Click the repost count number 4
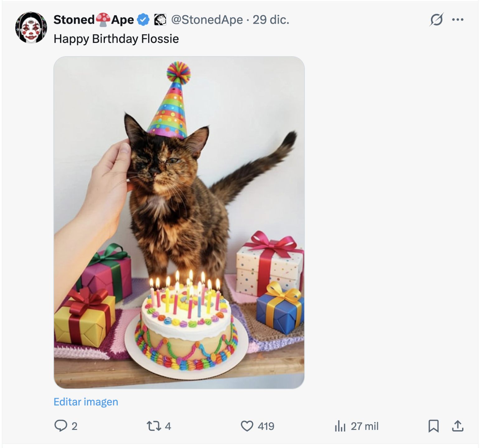The width and height of the screenshot is (492, 448). pyautogui.click(x=168, y=426)
